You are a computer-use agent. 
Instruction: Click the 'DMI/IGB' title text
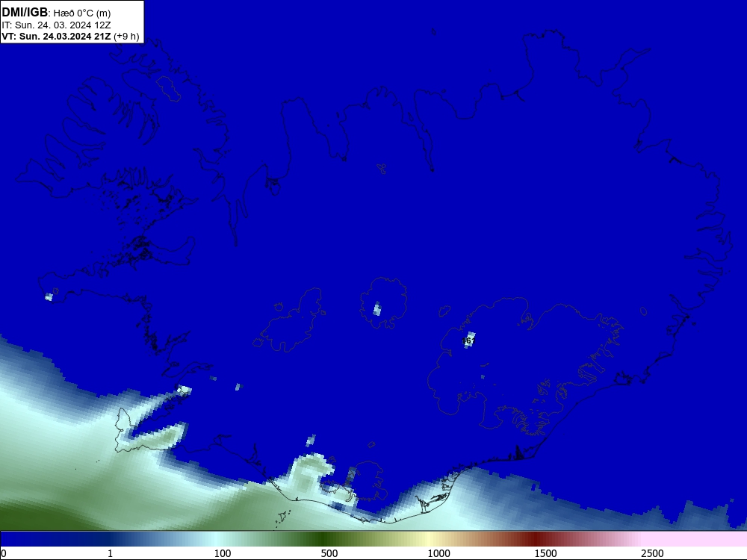[x=25, y=13]
